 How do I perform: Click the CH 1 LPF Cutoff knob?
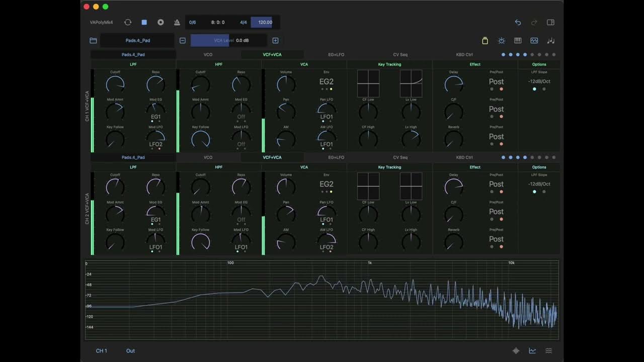(115, 84)
